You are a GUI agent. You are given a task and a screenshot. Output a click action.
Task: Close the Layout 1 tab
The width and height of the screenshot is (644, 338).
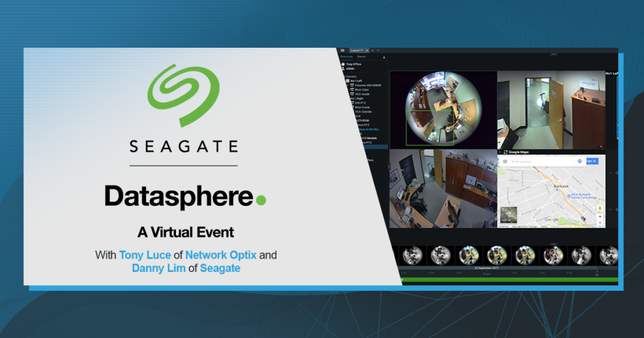point(367,50)
